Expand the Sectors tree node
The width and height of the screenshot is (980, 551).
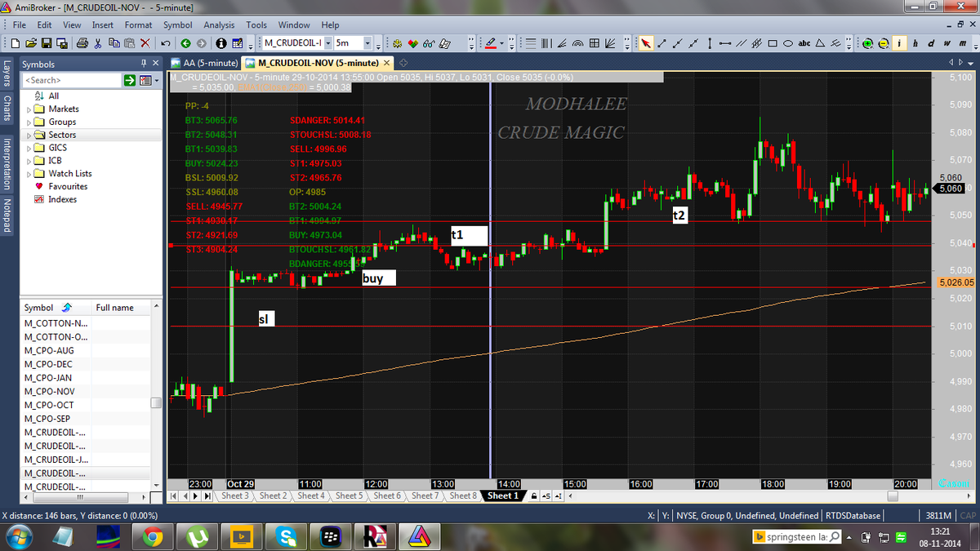(29, 135)
